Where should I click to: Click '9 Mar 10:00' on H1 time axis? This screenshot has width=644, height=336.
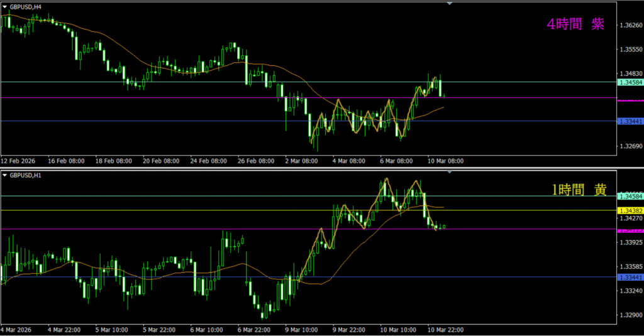(301, 329)
